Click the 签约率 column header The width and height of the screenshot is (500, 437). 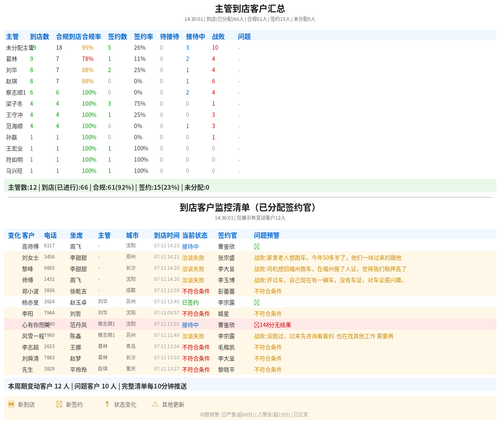coord(143,36)
